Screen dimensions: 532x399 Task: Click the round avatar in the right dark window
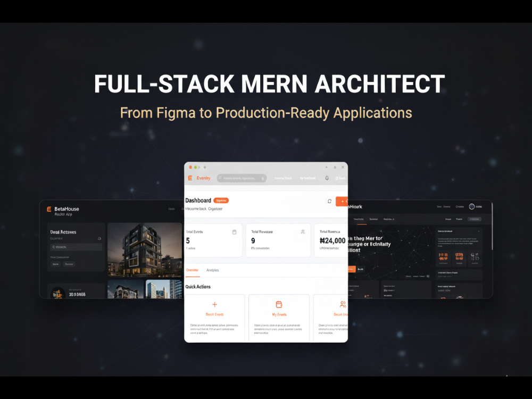click(471, 206)
